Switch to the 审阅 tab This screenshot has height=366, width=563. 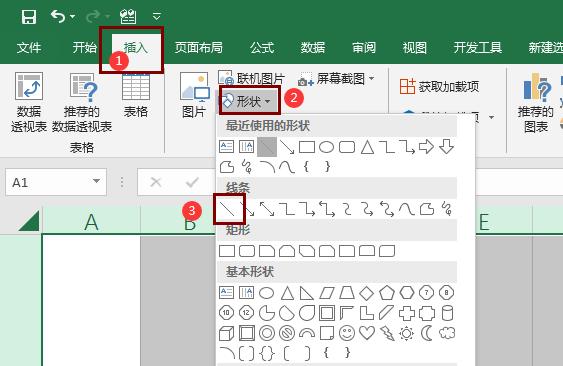(x=364, y=47)
